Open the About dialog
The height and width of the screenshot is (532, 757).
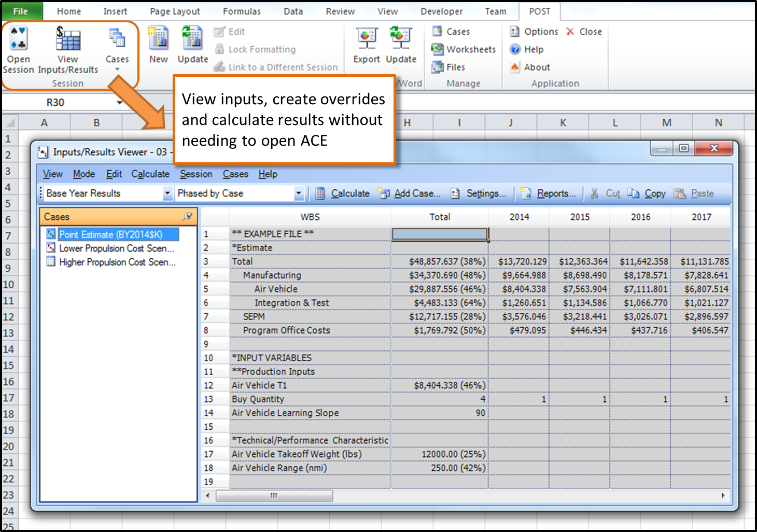coord(530,67)
